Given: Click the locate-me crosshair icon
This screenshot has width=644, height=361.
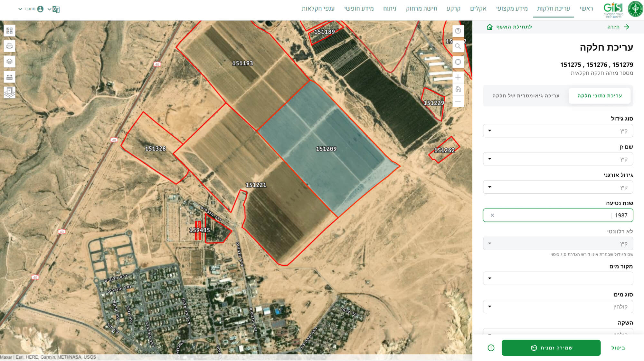Looking at the screenshot, I should tap(458, 62).
